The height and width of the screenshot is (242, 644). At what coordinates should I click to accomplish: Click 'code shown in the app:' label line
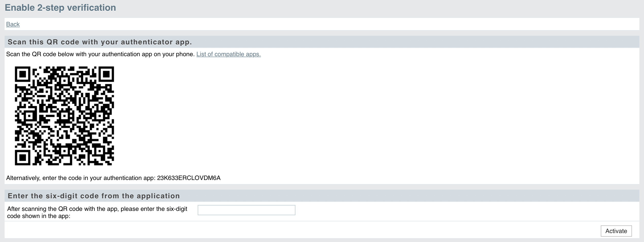(39, 216)
